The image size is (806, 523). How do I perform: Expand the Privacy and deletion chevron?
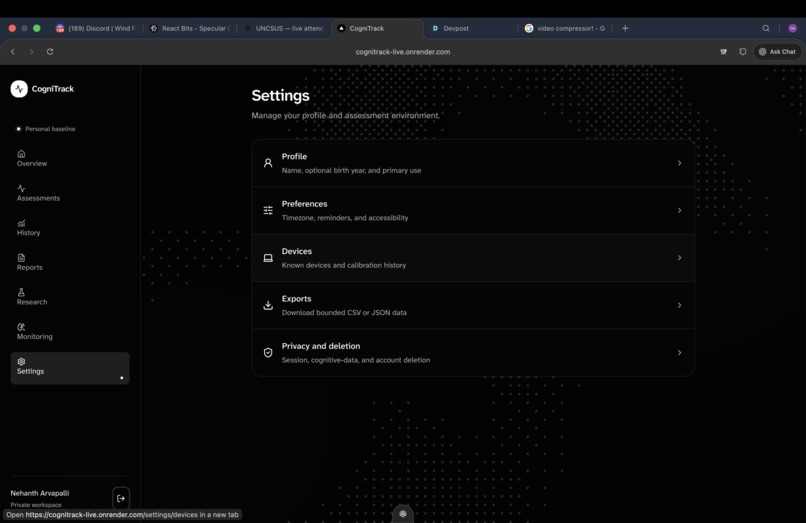click(x=680, y=352)
